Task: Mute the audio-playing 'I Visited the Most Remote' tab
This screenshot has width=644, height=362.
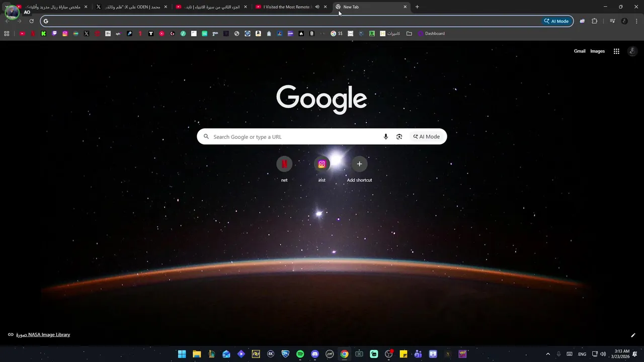Action: pos(317,7)
